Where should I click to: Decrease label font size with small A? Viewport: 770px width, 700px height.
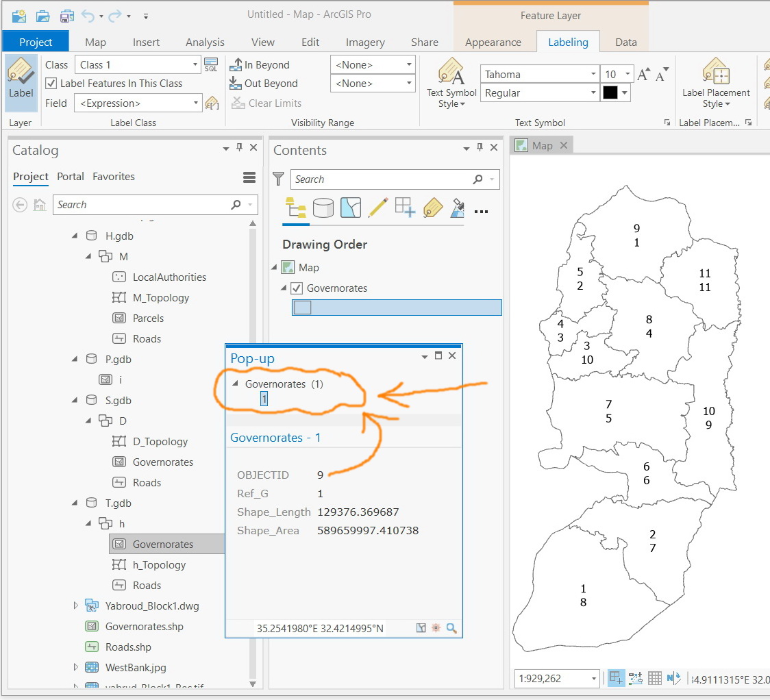point(662,75)
